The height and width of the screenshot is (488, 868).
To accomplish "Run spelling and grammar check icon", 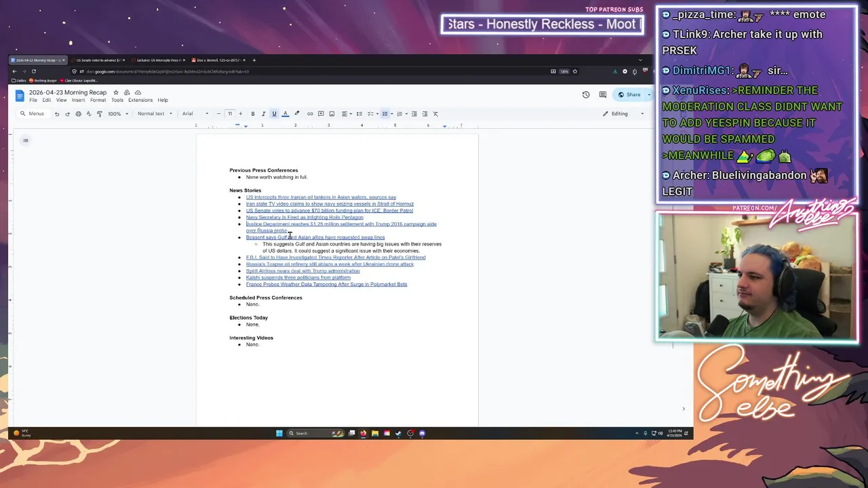I will click(89, 114).
